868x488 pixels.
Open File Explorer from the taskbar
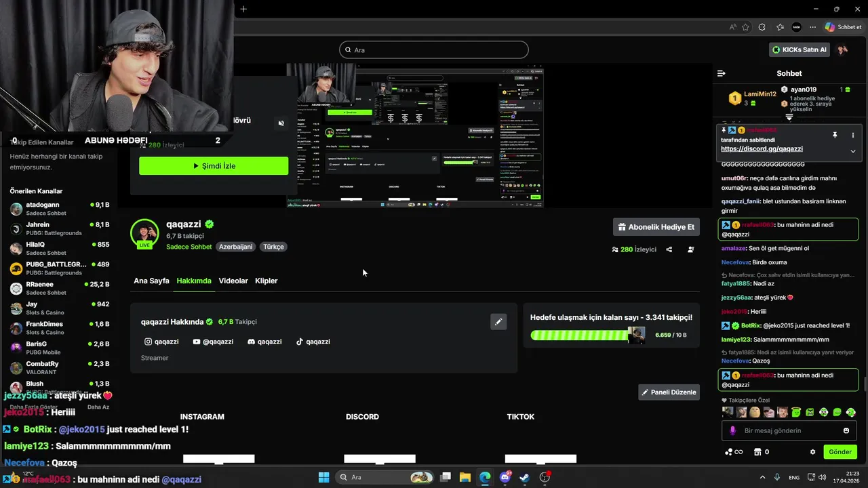coord(465,477)
